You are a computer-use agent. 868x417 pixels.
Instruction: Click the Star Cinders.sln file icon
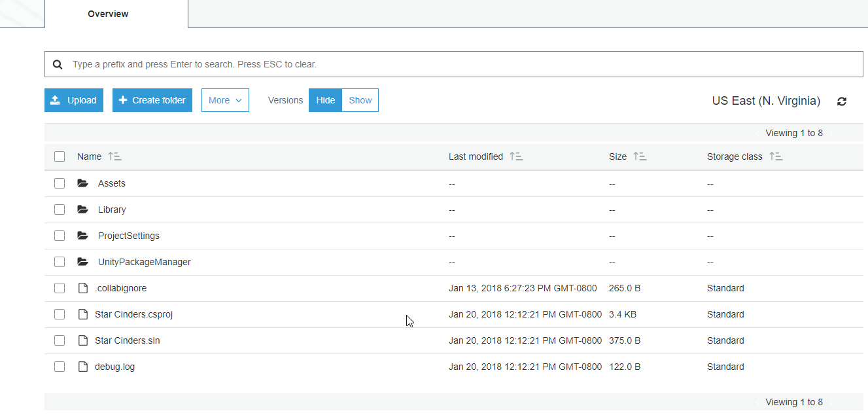82,340
